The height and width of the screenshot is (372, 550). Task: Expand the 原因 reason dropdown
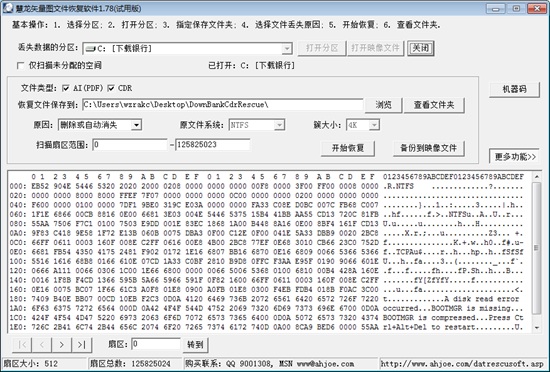click(x=136, y=125)
